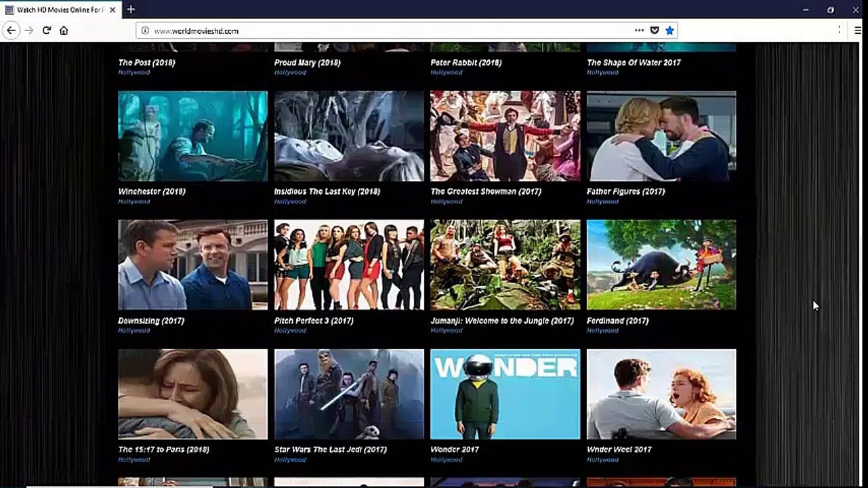
Task: Open the Ferdinand movie thumbnail
Action: (661, 265)
